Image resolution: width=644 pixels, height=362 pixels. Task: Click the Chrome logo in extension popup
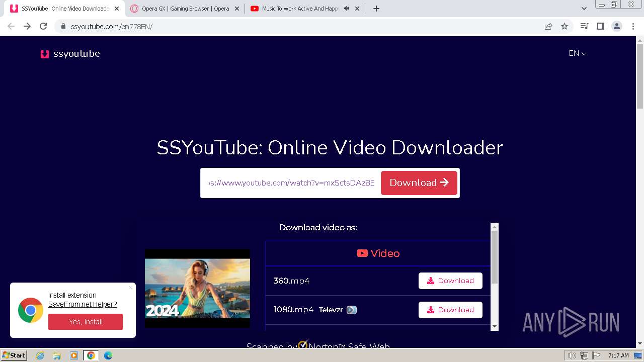(x=31, y=310)
